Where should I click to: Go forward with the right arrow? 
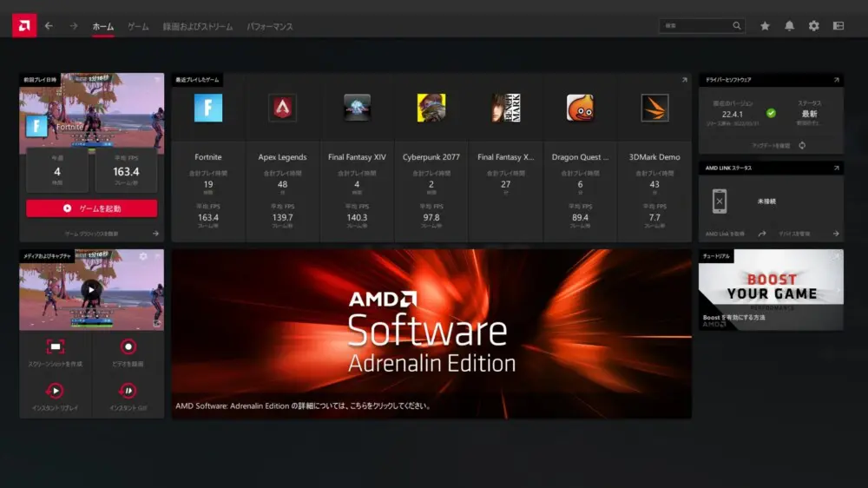[74, 25]
